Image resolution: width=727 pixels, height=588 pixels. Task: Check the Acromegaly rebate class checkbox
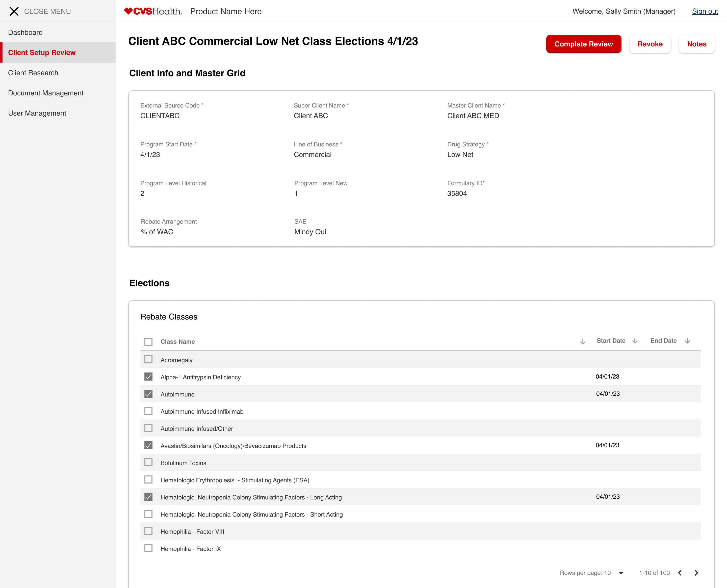coord(148,359)
